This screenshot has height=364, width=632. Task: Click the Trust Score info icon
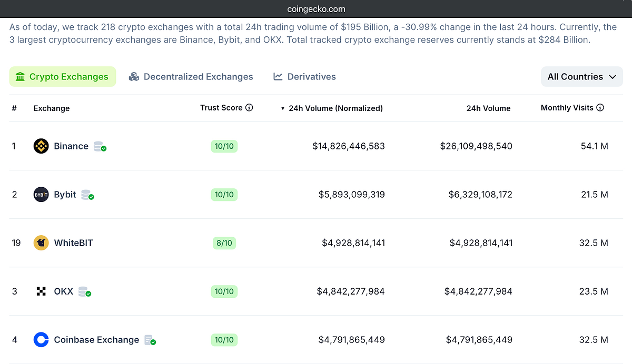tap(250, 108)
